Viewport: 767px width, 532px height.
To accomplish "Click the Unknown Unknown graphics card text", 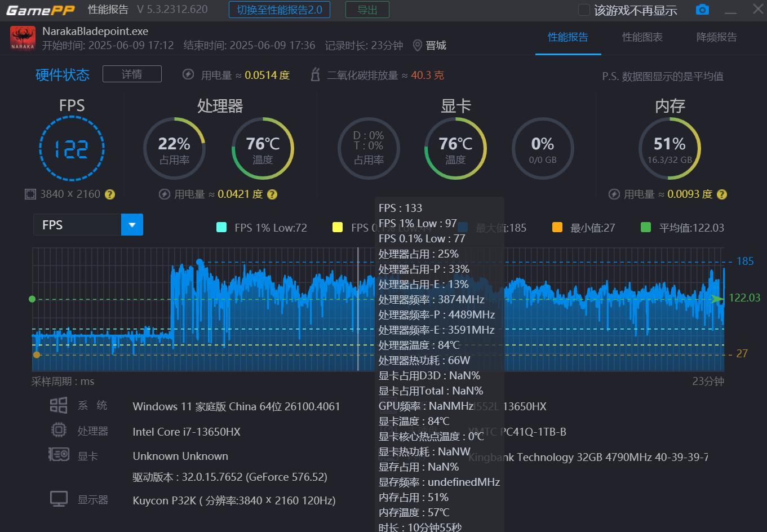I will (180, 456).
